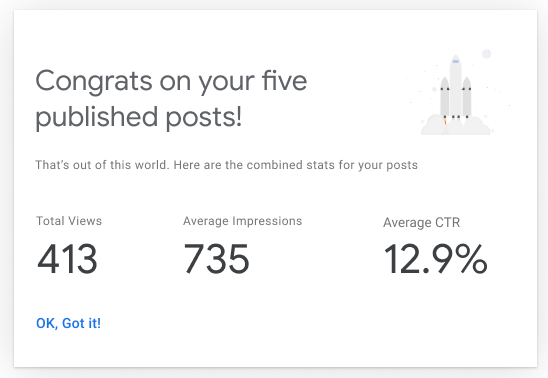Viewport: 548px width, 378px height.
Task: Click the OK, Got it! button
Action: click(x=68, y=323)
